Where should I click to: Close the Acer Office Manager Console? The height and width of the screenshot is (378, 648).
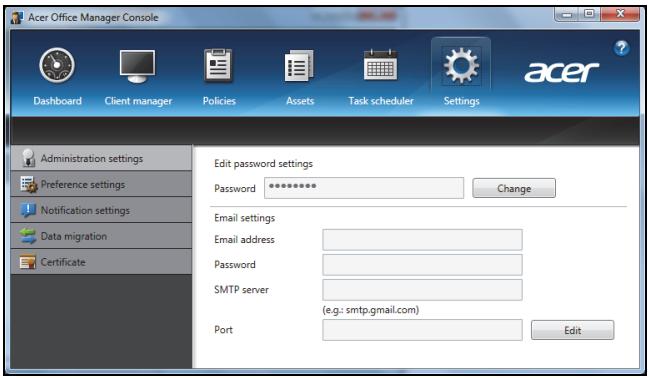(x=620, y=14)
